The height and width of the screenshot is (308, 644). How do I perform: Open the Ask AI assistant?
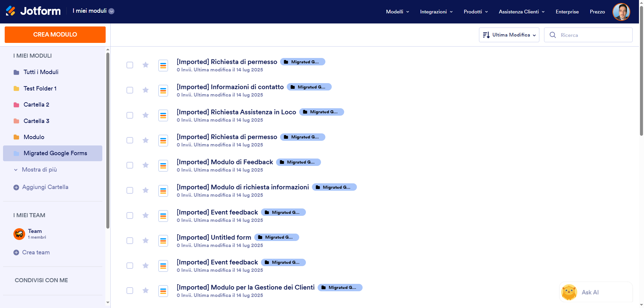[x=596, y=292]
